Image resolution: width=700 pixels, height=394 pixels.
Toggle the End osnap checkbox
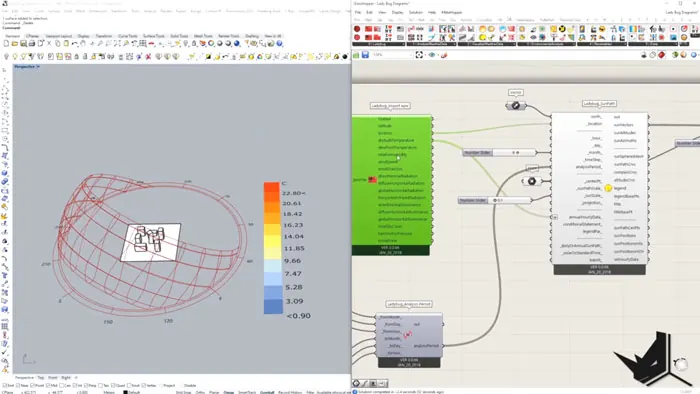pyautogui.click(x=4, y=386)
